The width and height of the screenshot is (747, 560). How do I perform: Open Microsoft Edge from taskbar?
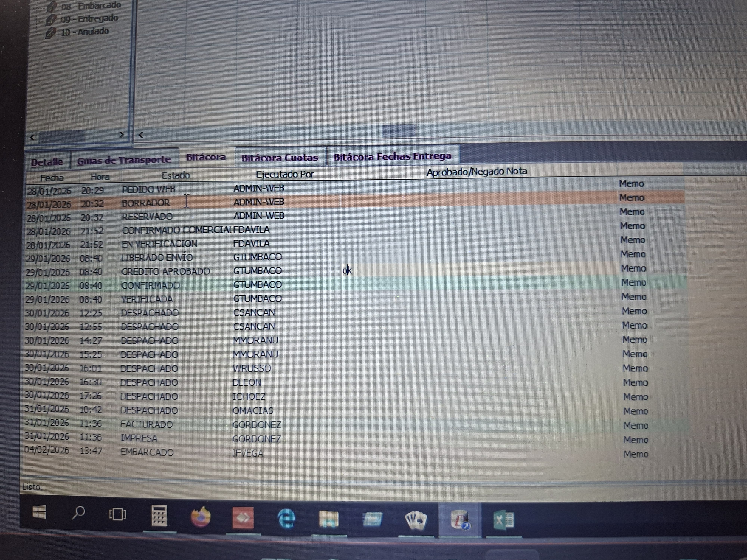[286, 519]
